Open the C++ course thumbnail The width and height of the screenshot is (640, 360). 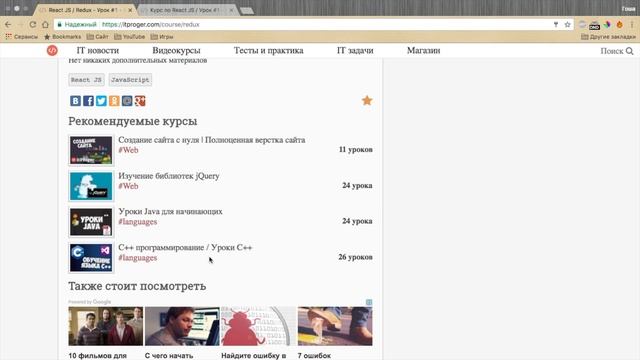91,258
